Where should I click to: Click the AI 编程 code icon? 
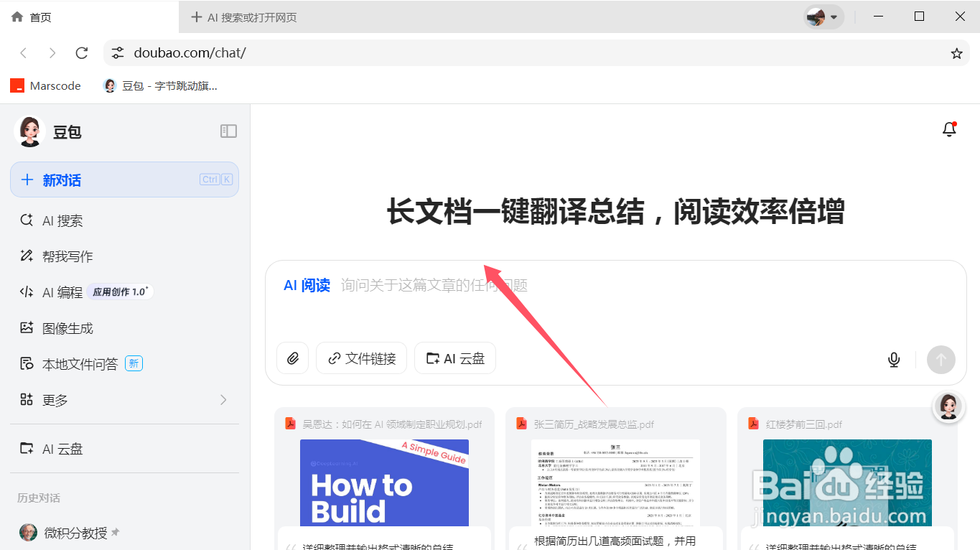coord(27,292)
